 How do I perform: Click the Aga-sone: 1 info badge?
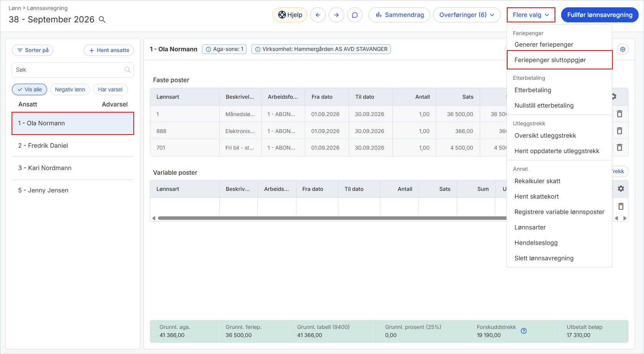click(x=224, y=49)
